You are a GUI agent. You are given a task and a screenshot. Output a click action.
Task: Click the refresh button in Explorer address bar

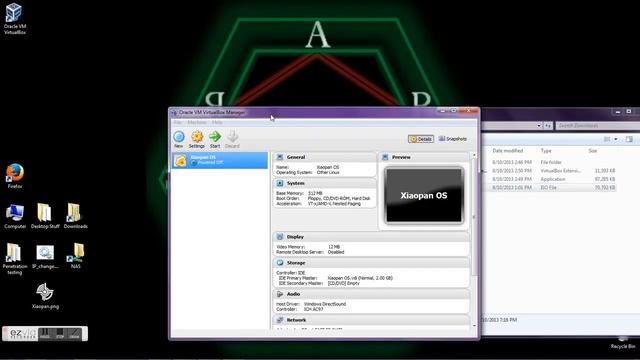(548, 126)
